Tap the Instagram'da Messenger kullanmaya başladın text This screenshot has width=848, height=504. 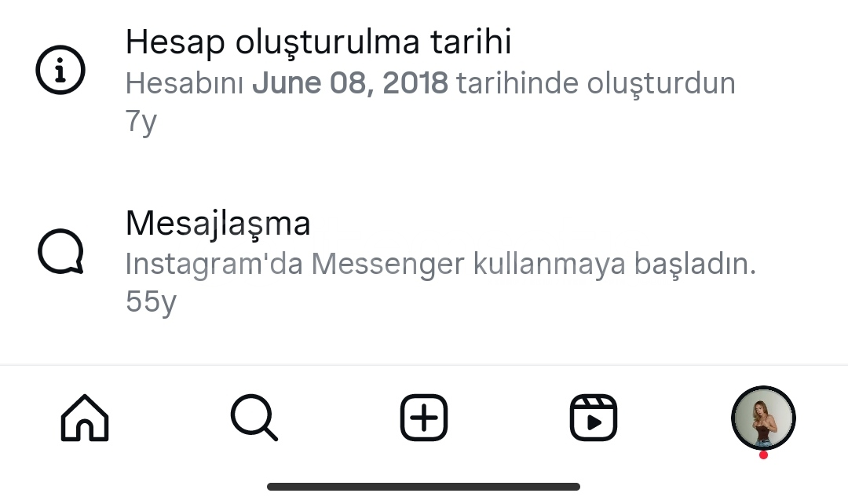[440, 265]
